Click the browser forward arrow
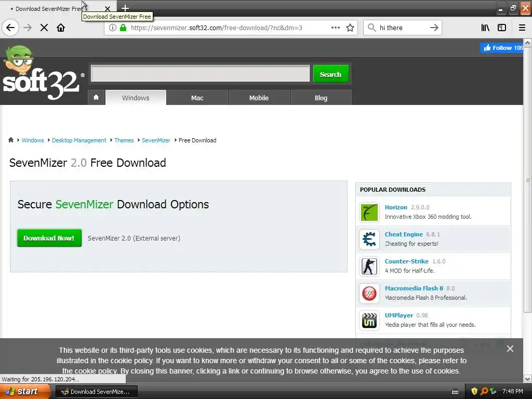Viewport: 532px width, 399px height. [28, 28]
